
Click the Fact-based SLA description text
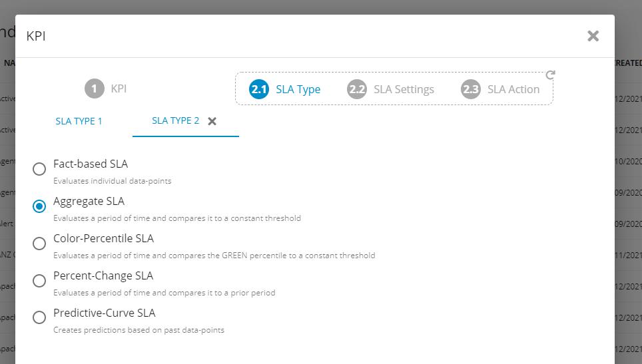112,181
